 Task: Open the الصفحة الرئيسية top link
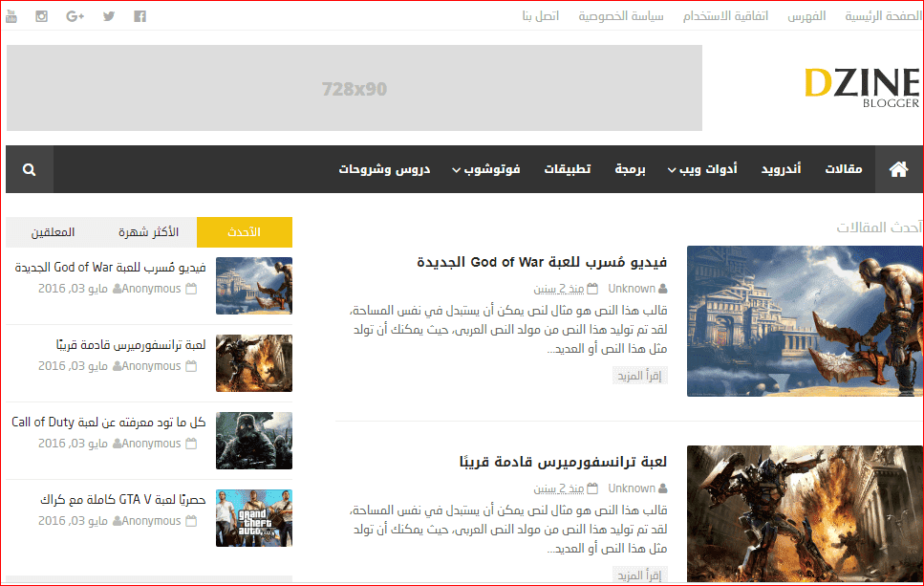click(x=883, y=16)
